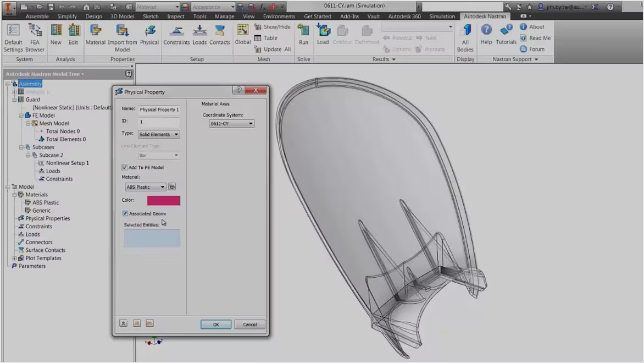644x363 pixels.
Task: Open the Assemble ribbon tab
Action: point(37,16)
